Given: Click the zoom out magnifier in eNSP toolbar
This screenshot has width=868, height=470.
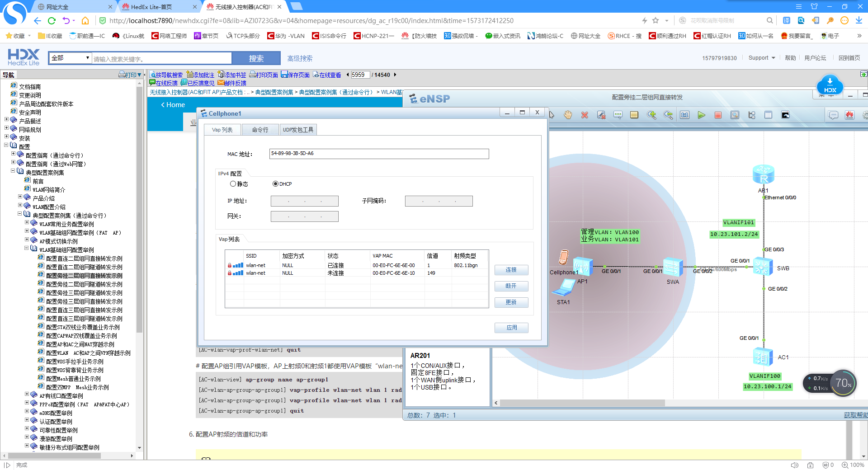Looking at the screenshot, I should 668,115.
